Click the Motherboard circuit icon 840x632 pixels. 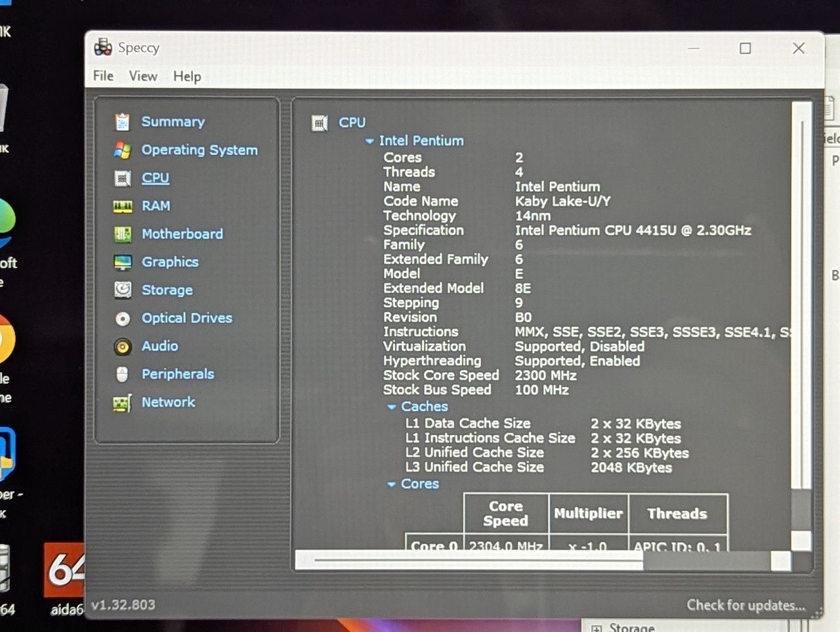click(x=123, y=234)
